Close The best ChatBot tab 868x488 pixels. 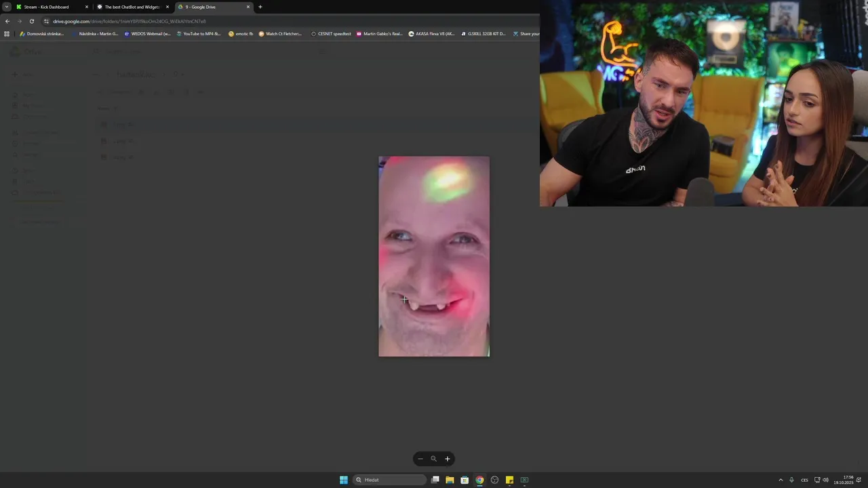click(x=167, y=7)
